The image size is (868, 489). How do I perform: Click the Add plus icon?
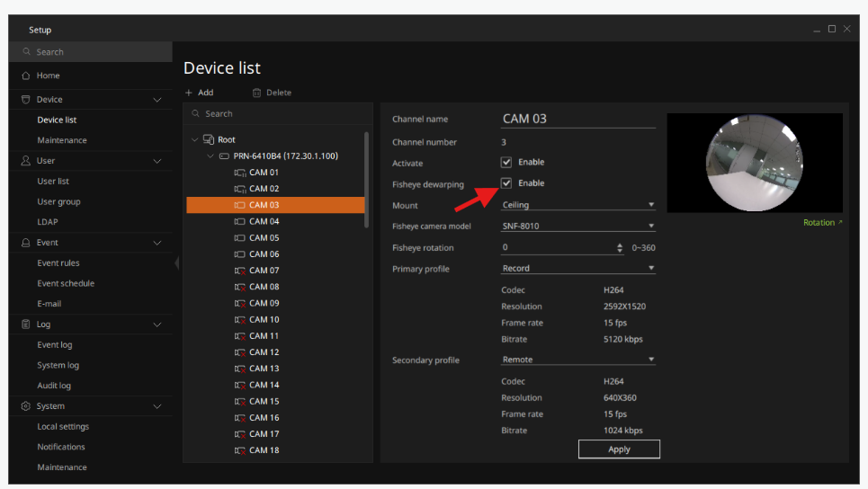(189, 93)
